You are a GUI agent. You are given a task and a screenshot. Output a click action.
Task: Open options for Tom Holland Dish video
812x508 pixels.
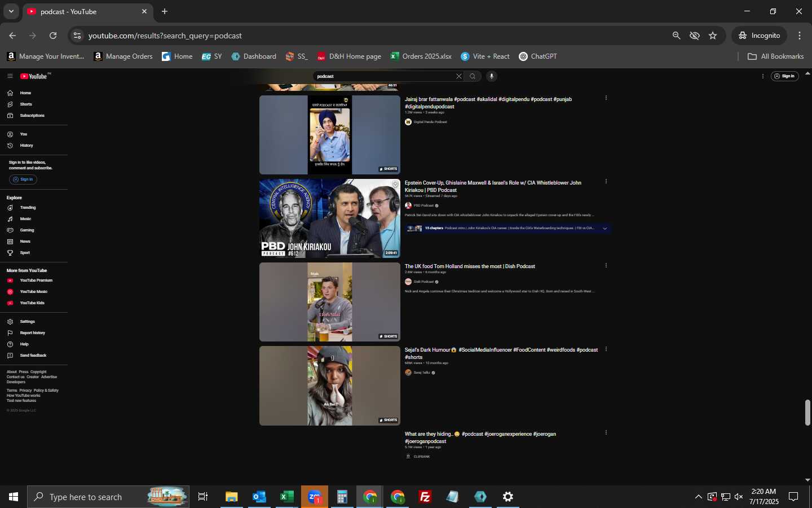(606, 265)
